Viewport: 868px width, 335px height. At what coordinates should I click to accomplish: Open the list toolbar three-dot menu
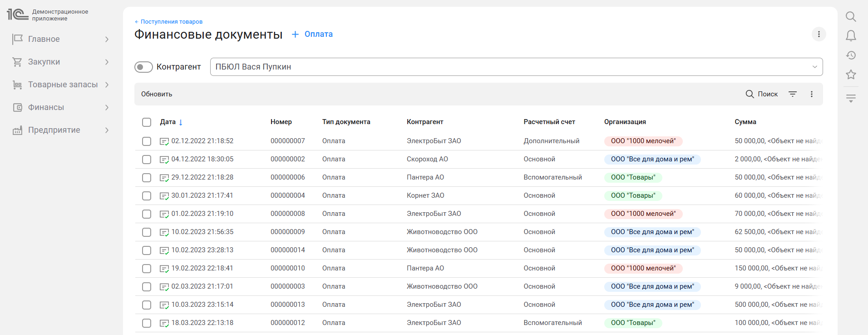click(812, 94)
